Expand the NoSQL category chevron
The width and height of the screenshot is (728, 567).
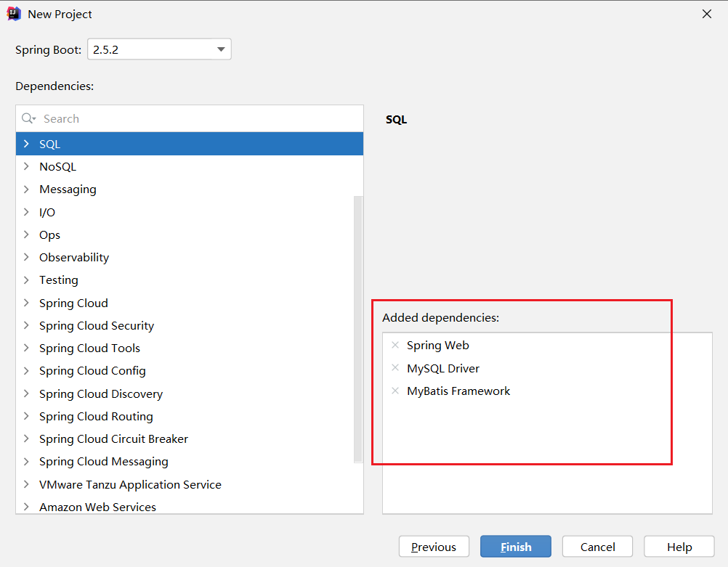click(x=26, y=166)
